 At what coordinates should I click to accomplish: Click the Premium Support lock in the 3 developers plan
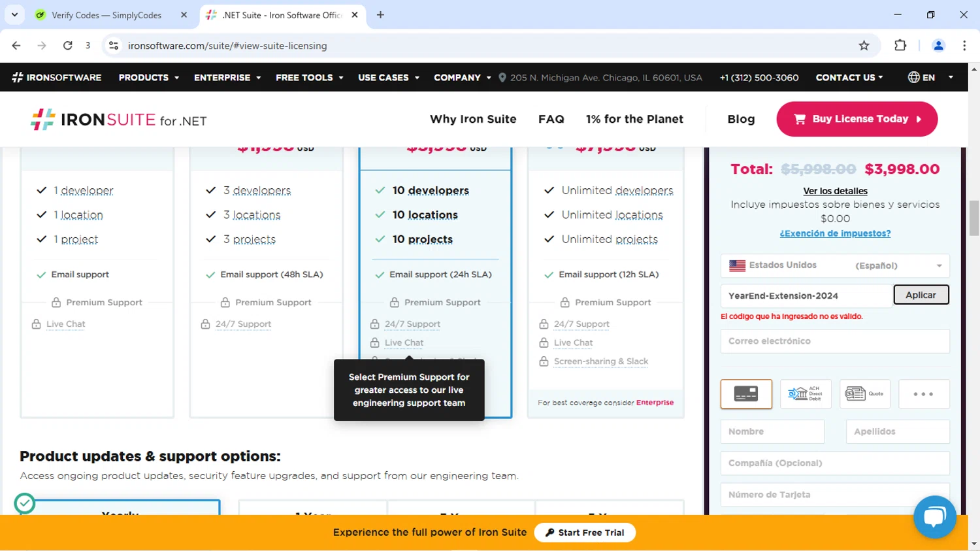(x=225, y=303)
